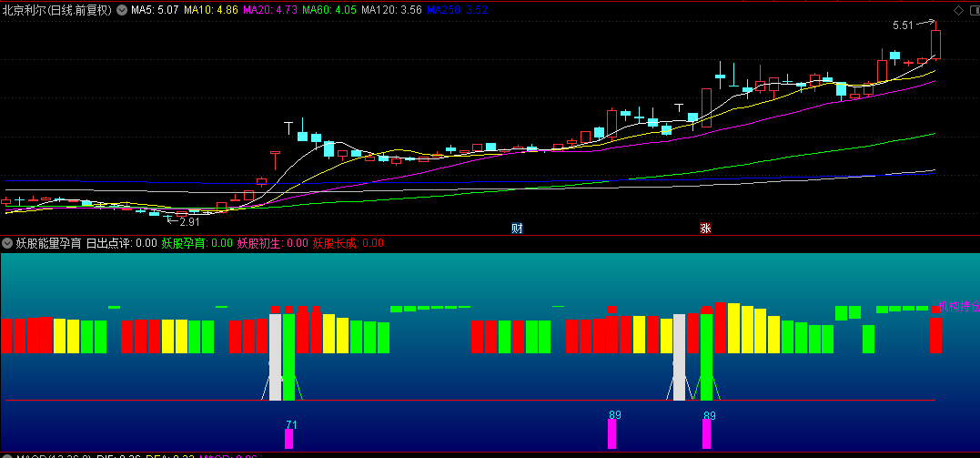Viewport: 980px width, 458px height.
Task: Click the magenta bar labeled 71
Action: pos(288,439)
